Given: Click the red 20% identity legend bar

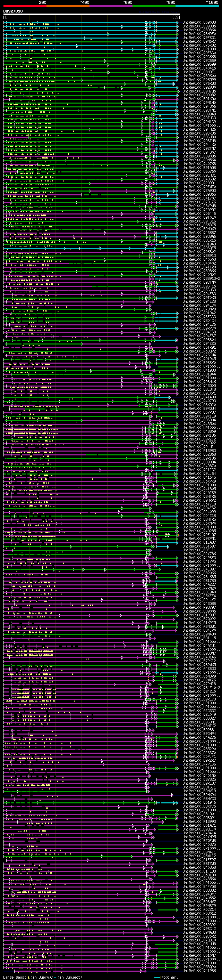Looking at the screenshot, I should (x=25, y=6).
